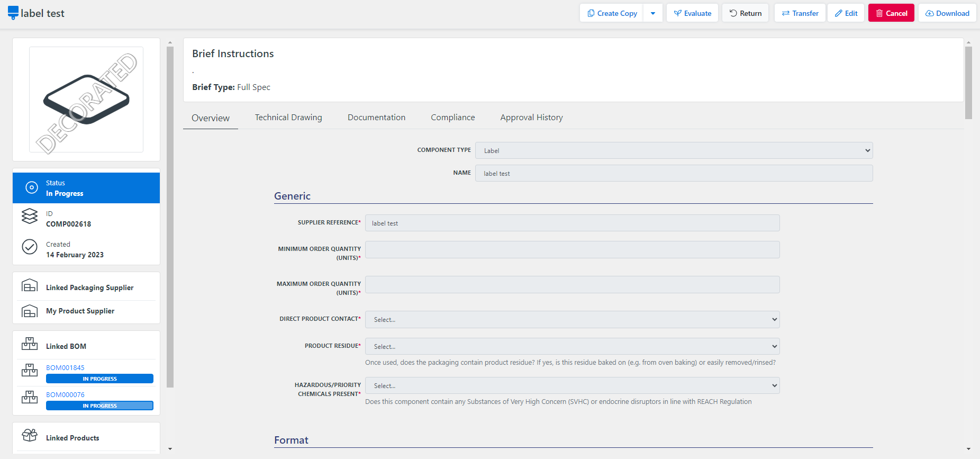This screenshot has width=980, height=459.
Task: Click the icon beside BOM000076
Action: point(30,397)
